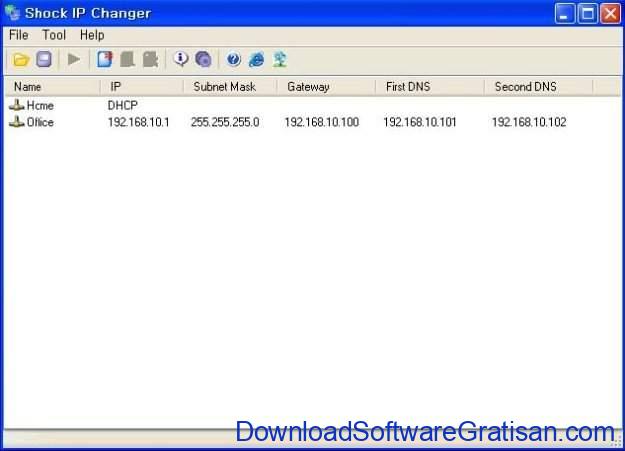Click the gray play arrow apply icon

pyautogui.click(x=74, y=59)
